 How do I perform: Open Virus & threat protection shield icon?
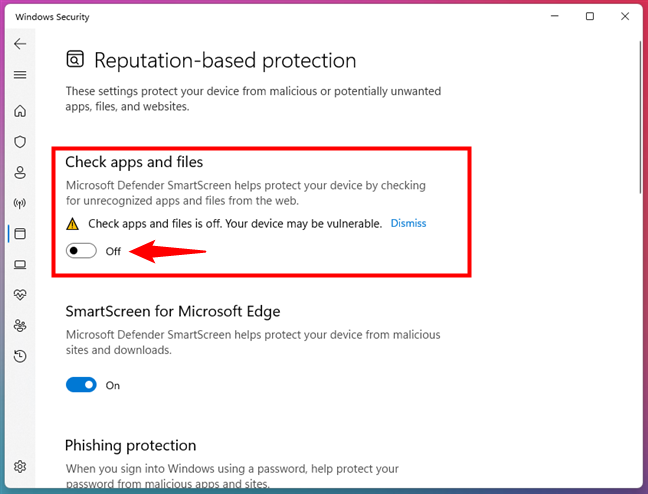pyautogui.click(x=20, y=142)
